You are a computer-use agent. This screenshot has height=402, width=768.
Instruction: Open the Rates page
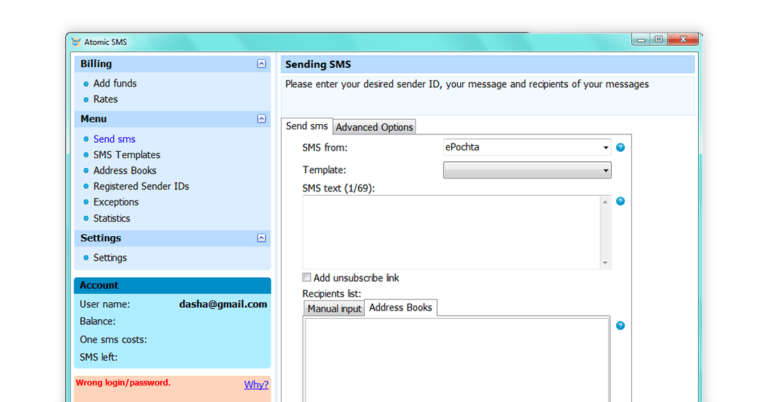(105, 99)
